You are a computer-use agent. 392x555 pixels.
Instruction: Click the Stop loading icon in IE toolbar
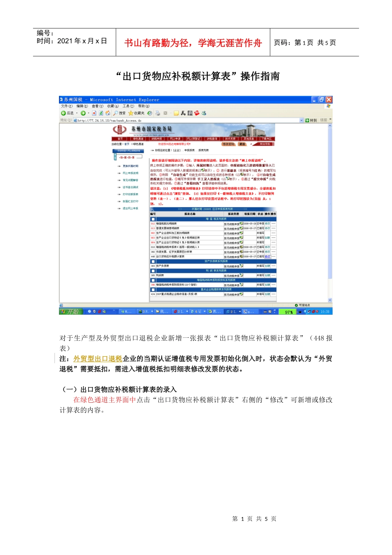pyautogui.click(x=94, y=113)
